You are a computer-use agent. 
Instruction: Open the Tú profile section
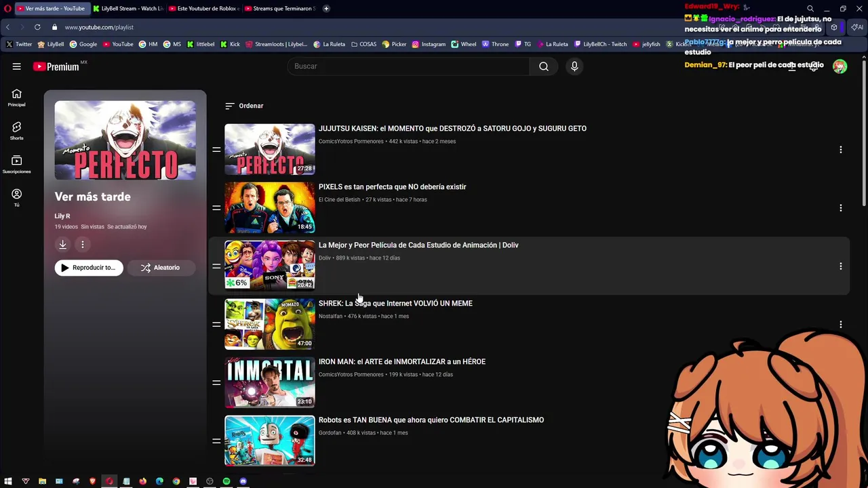click(x=17, y=197)
